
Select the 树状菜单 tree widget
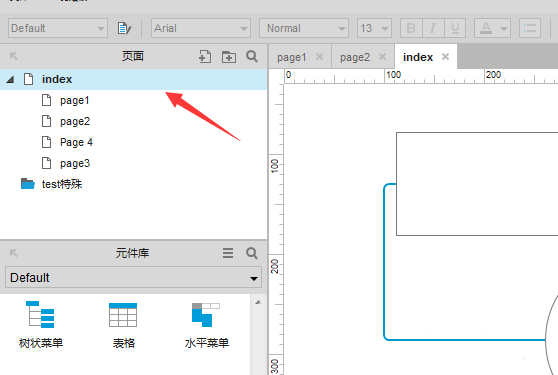point(41,324)
